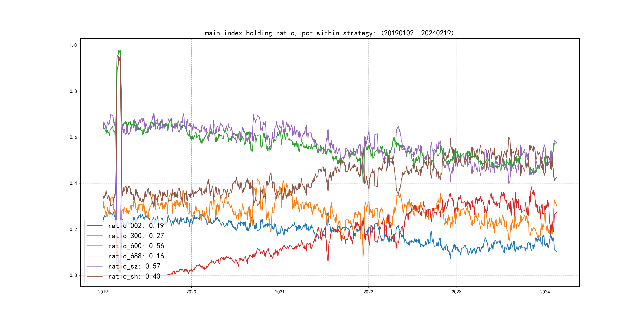Image resolution: width=644 pixels, height=322 pixels.
Task: Click the ratio_002 legend entry text
Action: [136, 226]
